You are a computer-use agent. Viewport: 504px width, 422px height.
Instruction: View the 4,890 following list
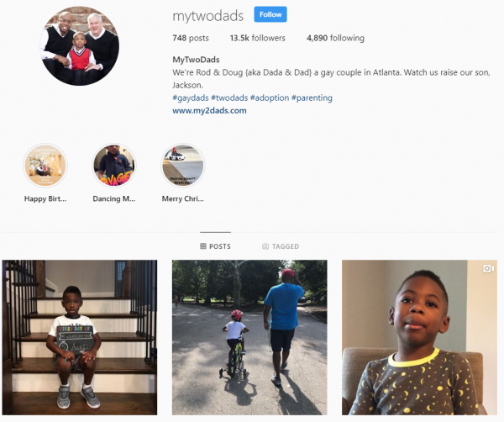pos(335,38)
